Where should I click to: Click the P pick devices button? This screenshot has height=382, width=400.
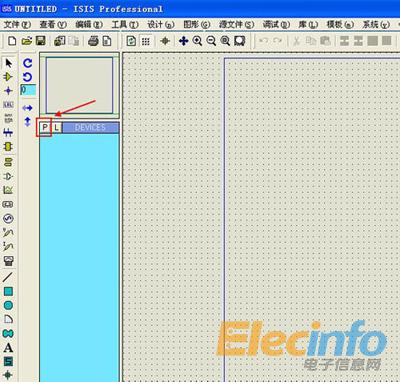pos(45,127)
